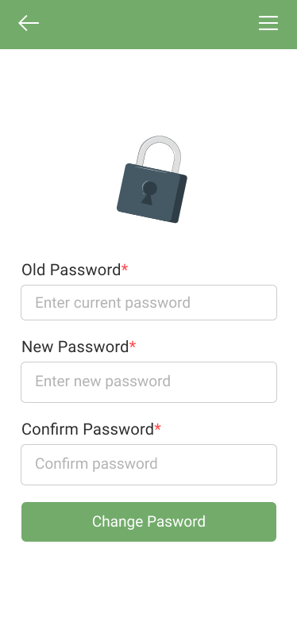Image resolution: width=297 pixels, height=644 pixels.
Task: Focus the Confirm password input field
Action: [x=149, y=465]
